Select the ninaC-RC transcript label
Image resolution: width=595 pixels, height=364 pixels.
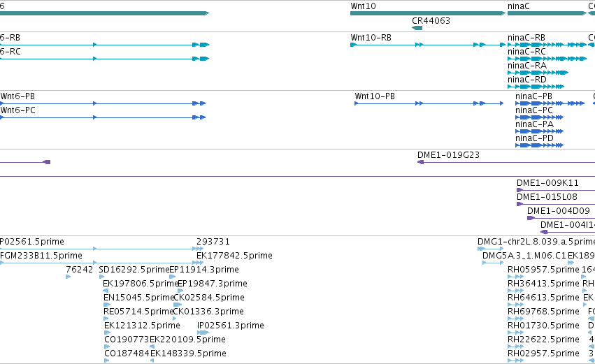click(x=526, y=52)
